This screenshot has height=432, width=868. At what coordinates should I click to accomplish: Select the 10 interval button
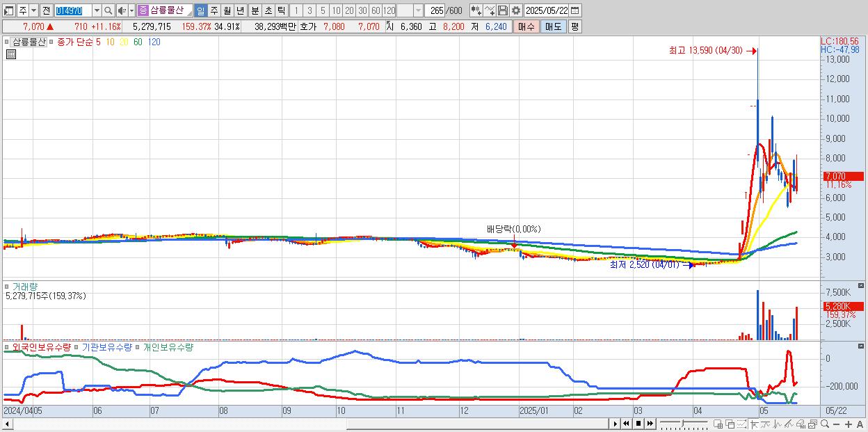(337, 10)
